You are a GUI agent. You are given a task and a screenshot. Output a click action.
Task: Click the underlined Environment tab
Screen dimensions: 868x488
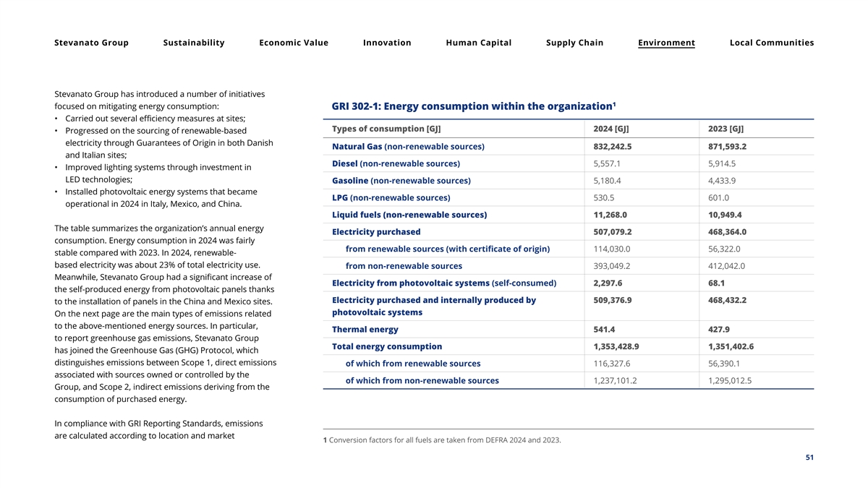point(666,43)
